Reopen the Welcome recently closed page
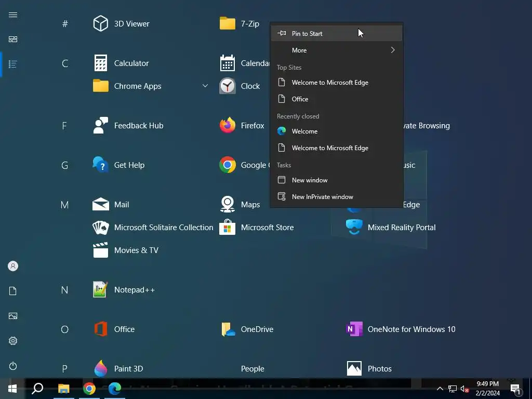 pyautogui.click(x=337, y=131)
